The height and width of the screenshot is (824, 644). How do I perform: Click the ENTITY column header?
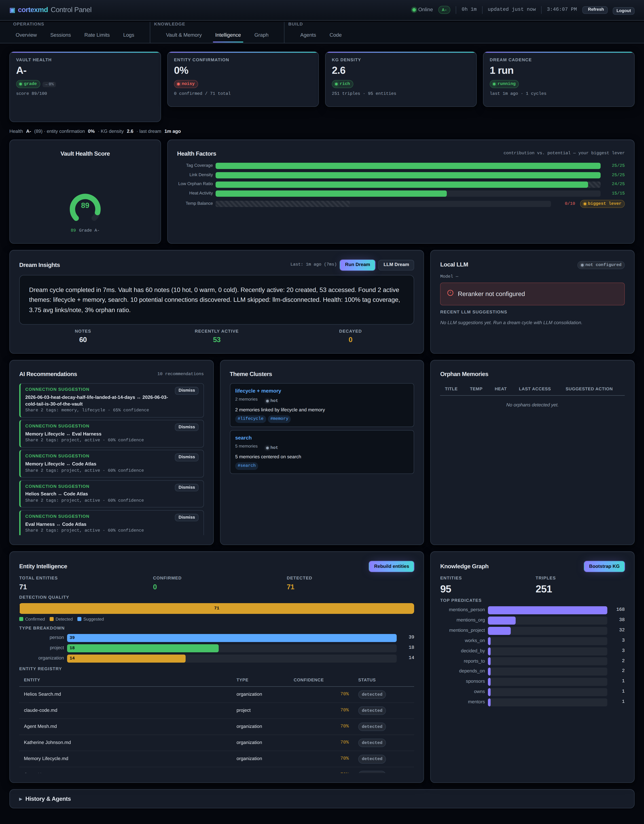click(x=32, y=680)
